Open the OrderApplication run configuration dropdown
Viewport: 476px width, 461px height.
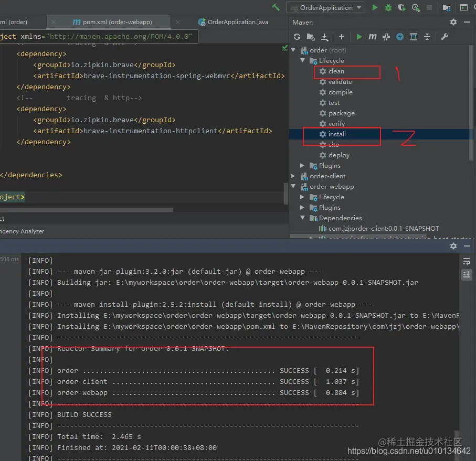[325, 7]
